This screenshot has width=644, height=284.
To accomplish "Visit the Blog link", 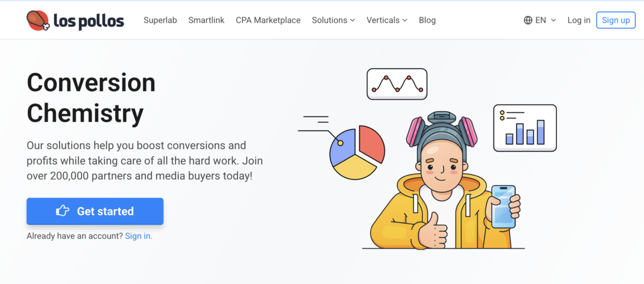I will [x=427, y=20].
